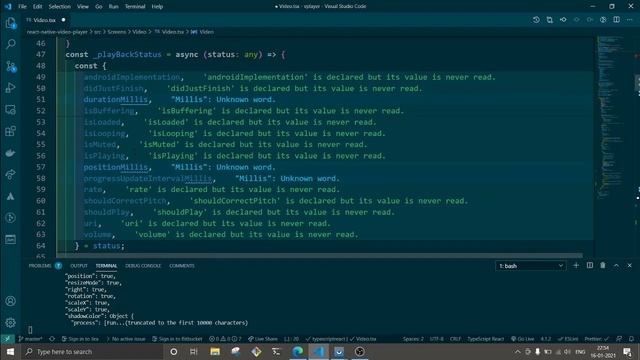
Task: Click ESLint status in status bar
Action: 568,339
